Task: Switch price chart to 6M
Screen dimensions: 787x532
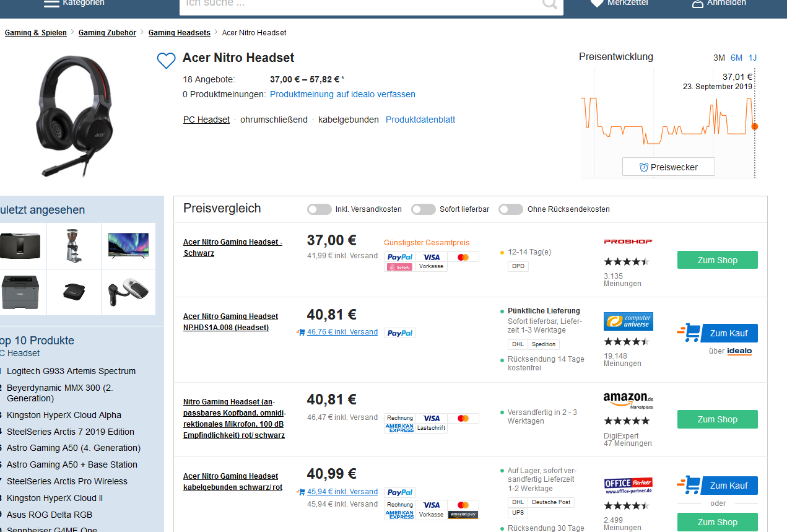Action: click(x=736, y=58)
